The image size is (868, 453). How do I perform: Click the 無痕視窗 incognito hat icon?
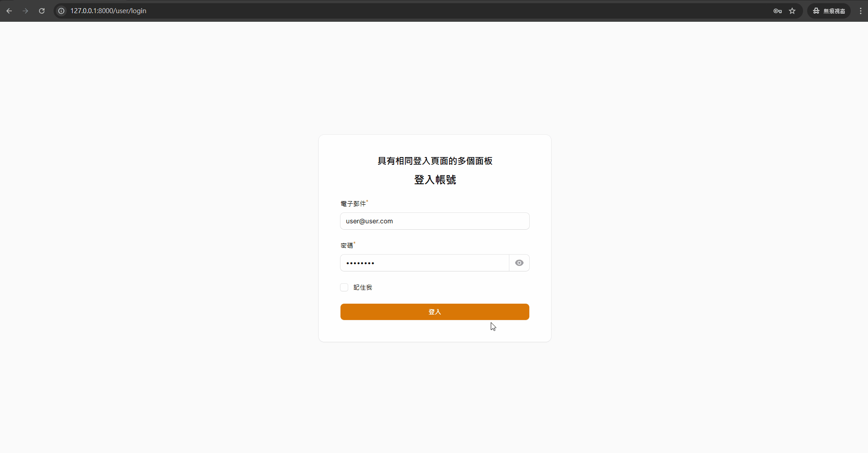[x=816, y=10]
